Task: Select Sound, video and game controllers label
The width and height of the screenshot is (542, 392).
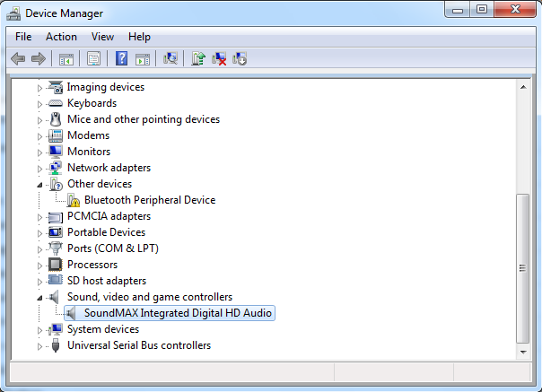Action: coord(150,297)
